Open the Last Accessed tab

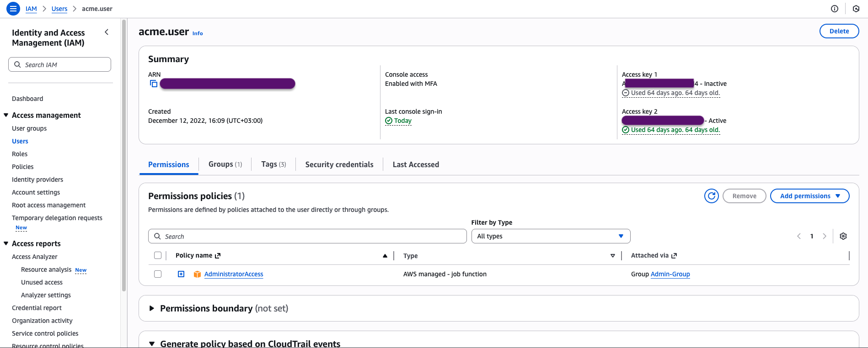pyautogui.click(x=416, y=164)
